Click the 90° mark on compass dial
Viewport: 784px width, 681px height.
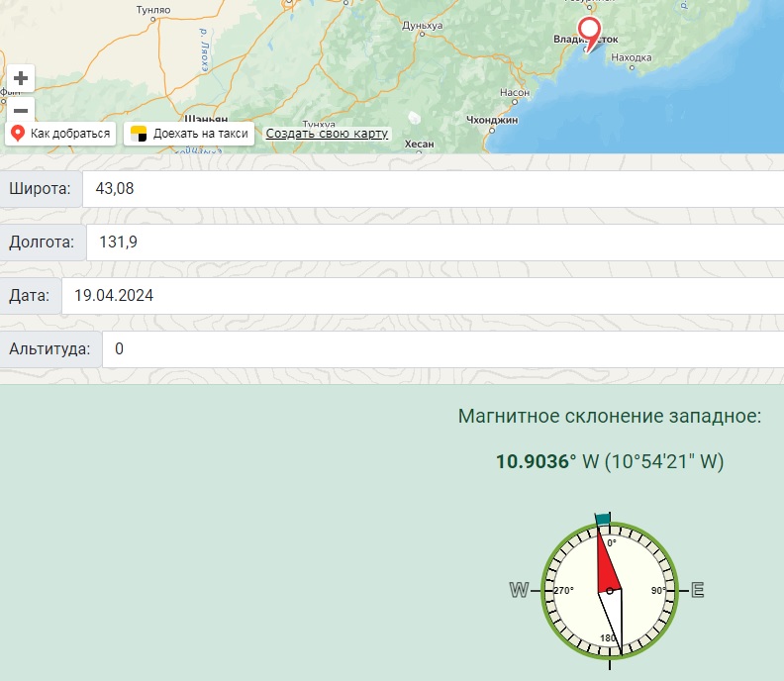658,591
